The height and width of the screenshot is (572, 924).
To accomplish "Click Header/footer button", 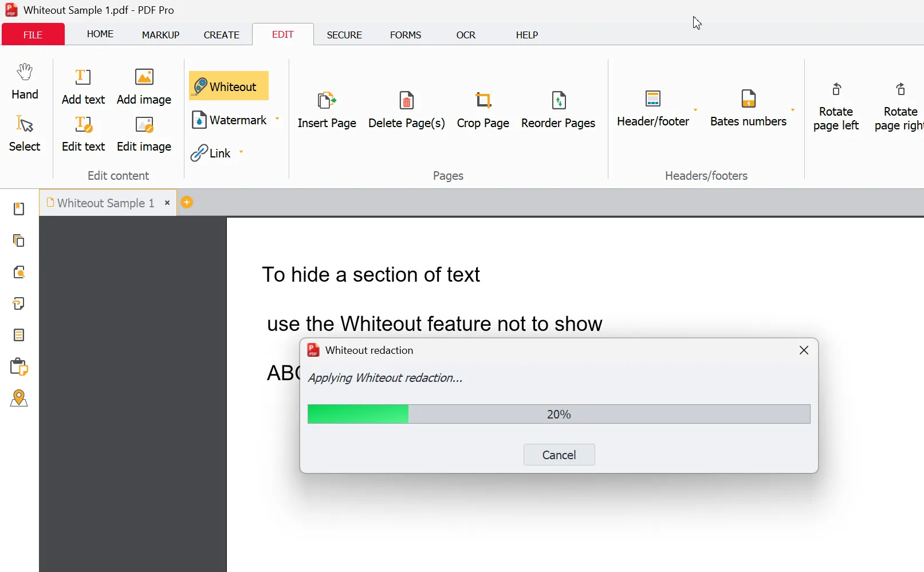I will [653, 108].
